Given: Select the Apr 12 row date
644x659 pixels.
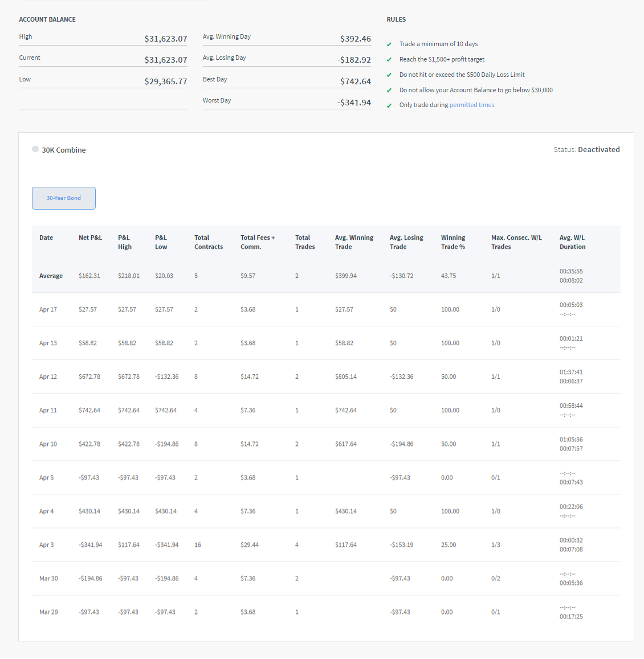Looking at the screenshot, I should pyautogui.click(x=48, y=377).
